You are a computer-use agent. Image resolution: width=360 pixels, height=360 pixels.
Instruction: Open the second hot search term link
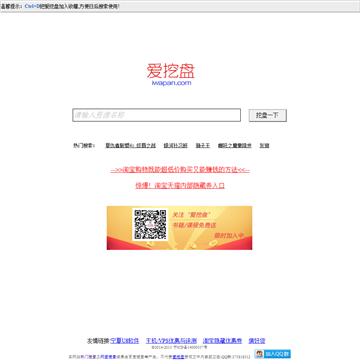click(176, 145)
